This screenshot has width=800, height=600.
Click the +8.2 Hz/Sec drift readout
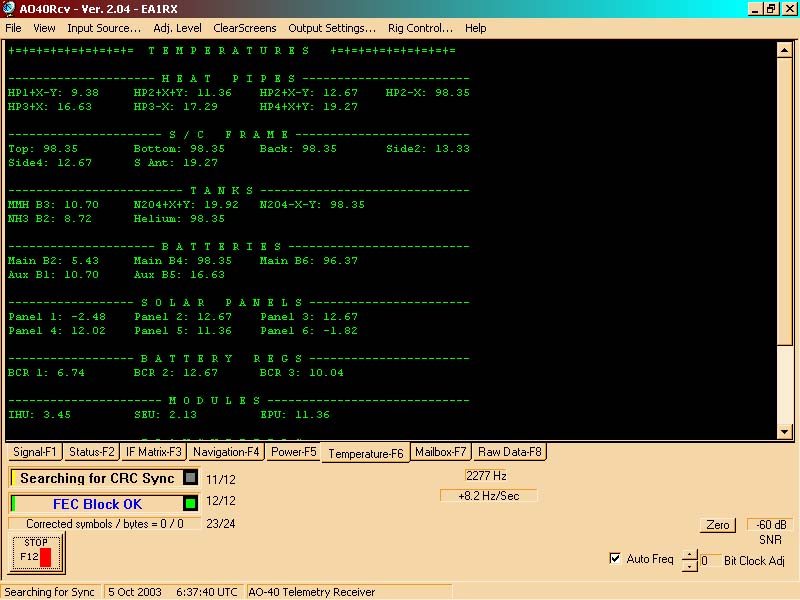[488, 495]
